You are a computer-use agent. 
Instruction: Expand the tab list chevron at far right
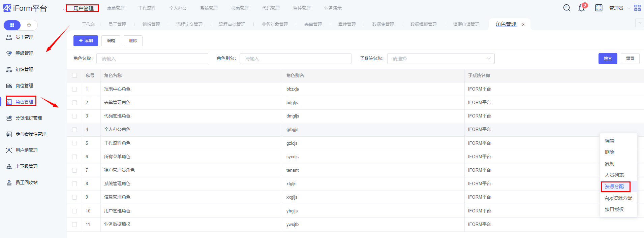639,23
